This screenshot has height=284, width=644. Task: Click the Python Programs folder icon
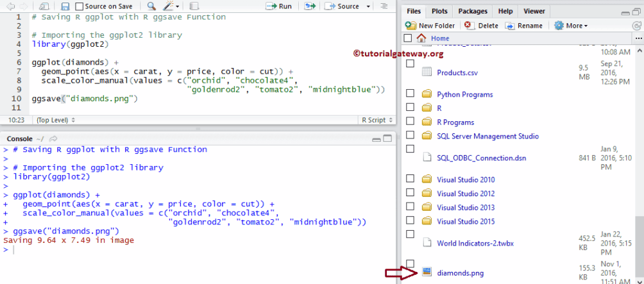427,94
